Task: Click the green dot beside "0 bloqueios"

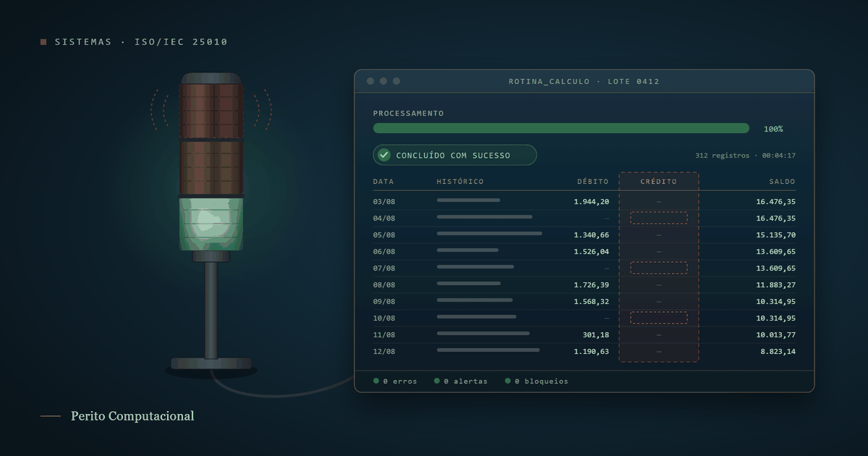Action: point(508,381)
